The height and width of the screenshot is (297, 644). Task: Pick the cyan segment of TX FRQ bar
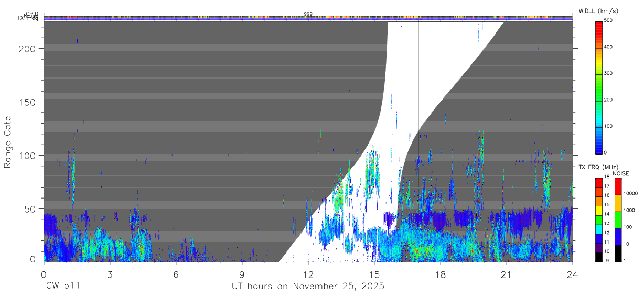point(599,228)
